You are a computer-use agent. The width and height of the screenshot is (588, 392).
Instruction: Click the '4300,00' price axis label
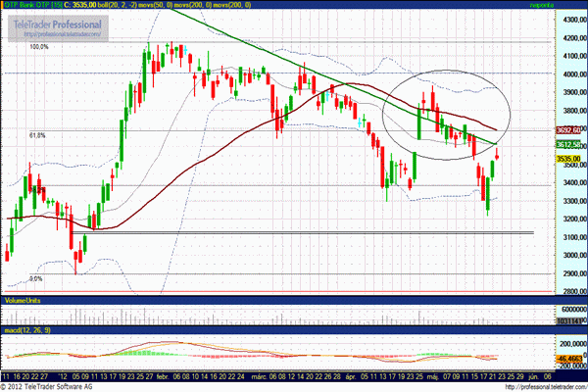pos(574,20)
